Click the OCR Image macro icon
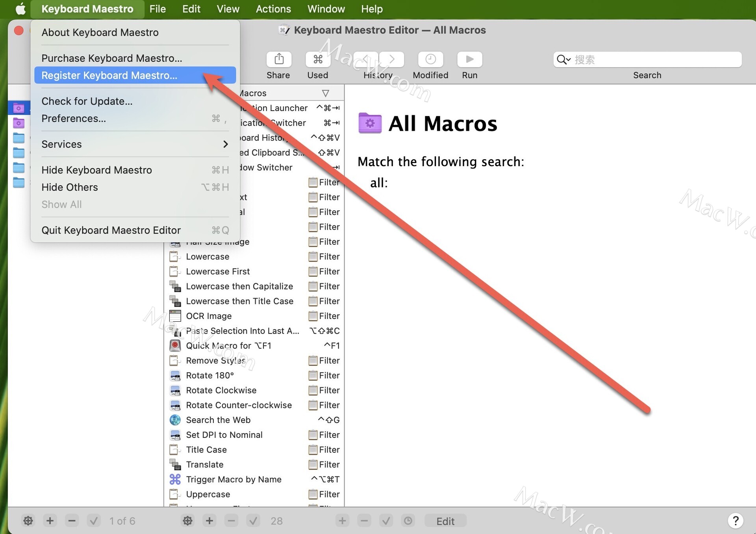The height and width of the screenshot is (534, 756). [x=175, y=316]
